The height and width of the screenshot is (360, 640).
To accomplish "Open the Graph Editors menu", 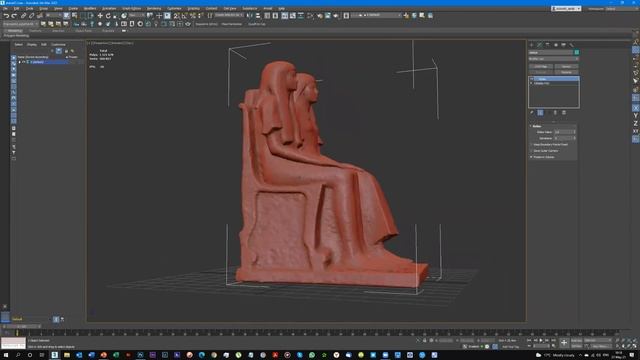I will [x=131, y=9].
